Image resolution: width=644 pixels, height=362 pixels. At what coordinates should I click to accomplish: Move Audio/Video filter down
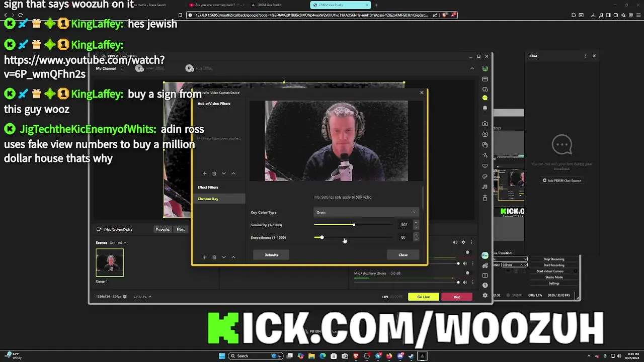tap(224, 173)
